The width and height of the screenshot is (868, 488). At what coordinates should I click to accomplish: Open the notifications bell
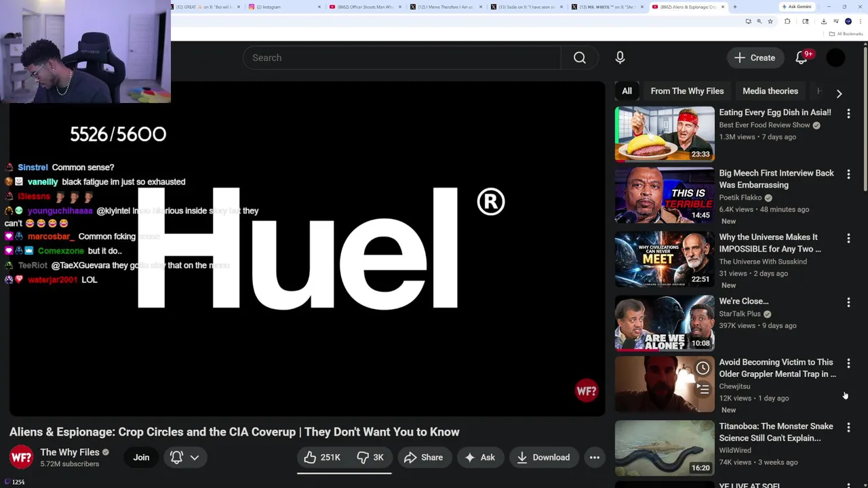click(x=802, y=58)
